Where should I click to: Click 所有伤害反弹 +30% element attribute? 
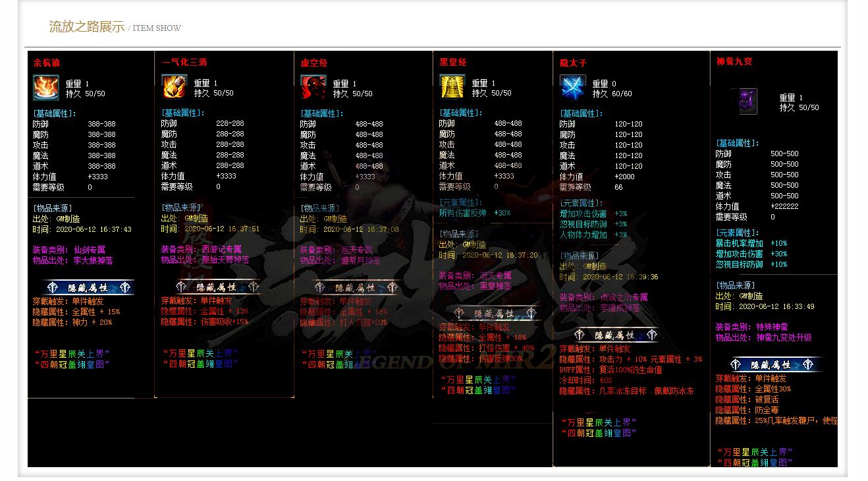pos(474,213)
